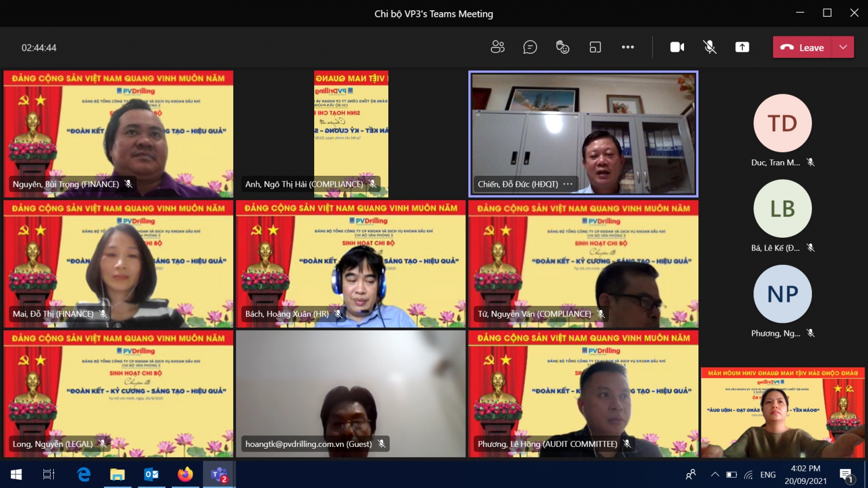Open breakout rooms icon
Screen dimensions: 868x488
pyautogui.click(x=595, y=47)
